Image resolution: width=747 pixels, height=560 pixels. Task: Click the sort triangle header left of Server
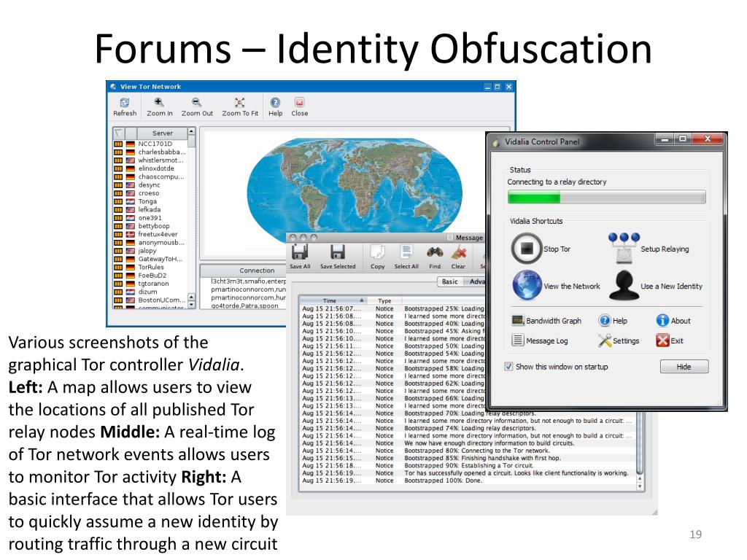119,133
